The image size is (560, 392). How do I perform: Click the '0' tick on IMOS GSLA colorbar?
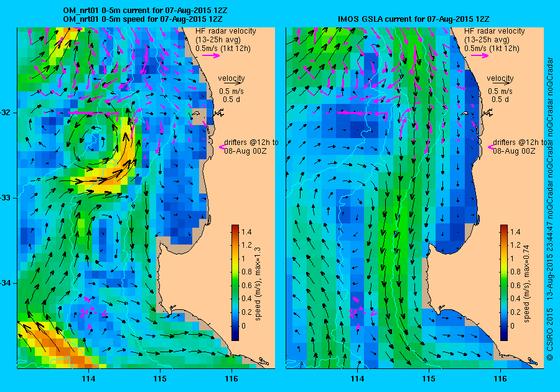coord(513,325)
